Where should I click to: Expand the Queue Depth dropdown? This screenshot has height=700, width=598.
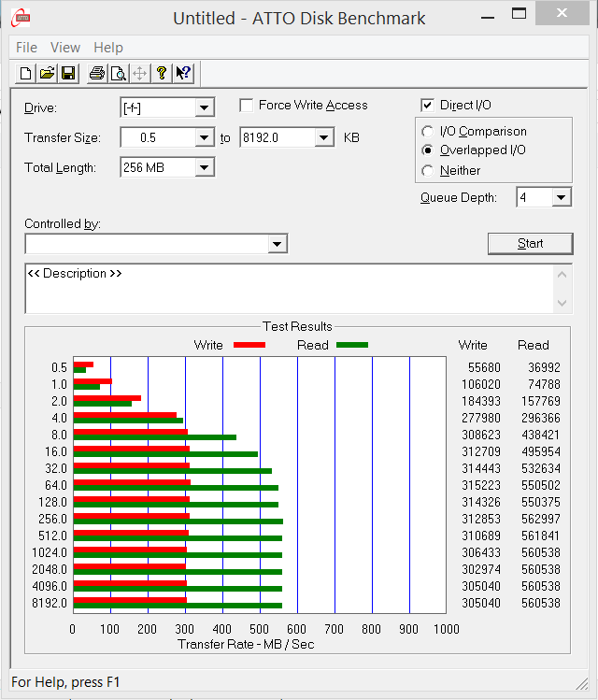pos(562,197)
